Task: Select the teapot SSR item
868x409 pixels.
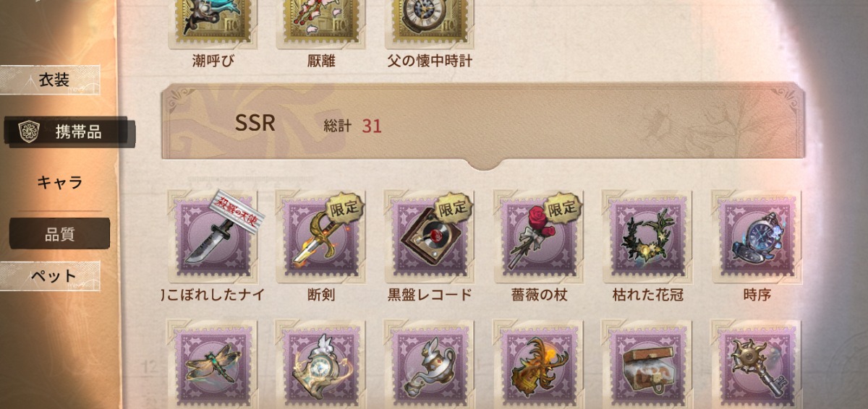Action: click(429, 365)
